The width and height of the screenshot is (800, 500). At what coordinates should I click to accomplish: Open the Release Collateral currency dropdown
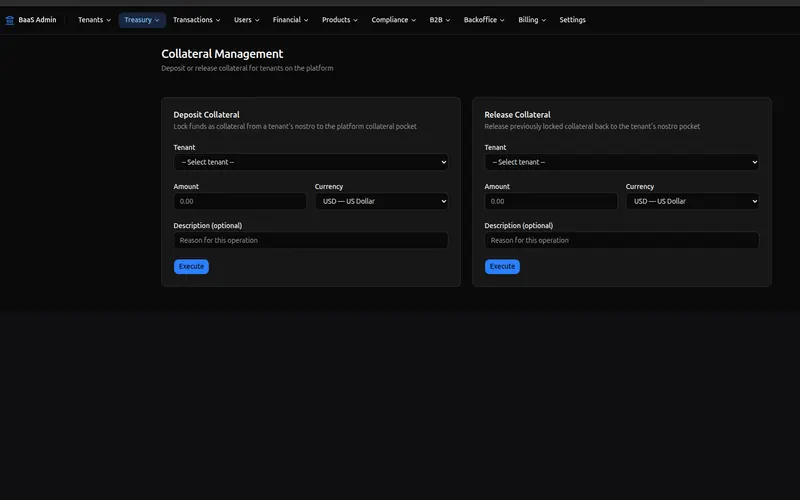click(x=692, y=202)
